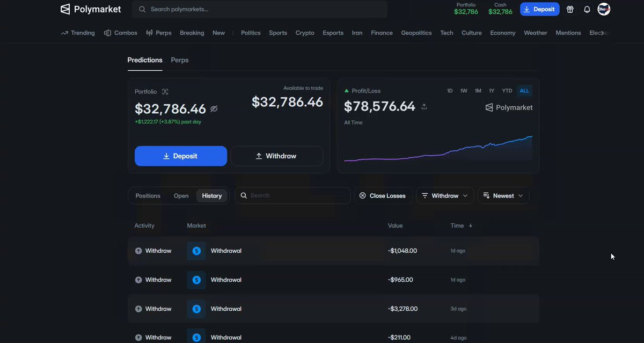Click the -$1,048.00 value
Viewport: 644px width, 343px height.
tap(402, 251)
